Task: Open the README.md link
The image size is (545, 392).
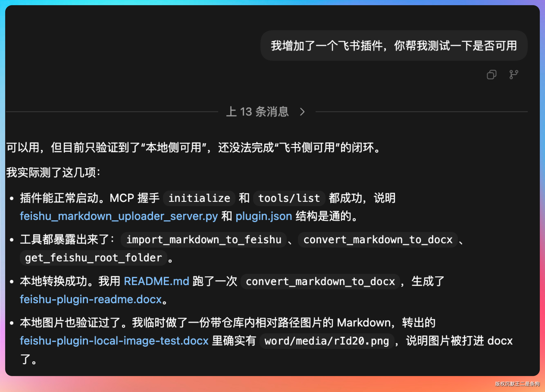Action: tap(157, 281)
